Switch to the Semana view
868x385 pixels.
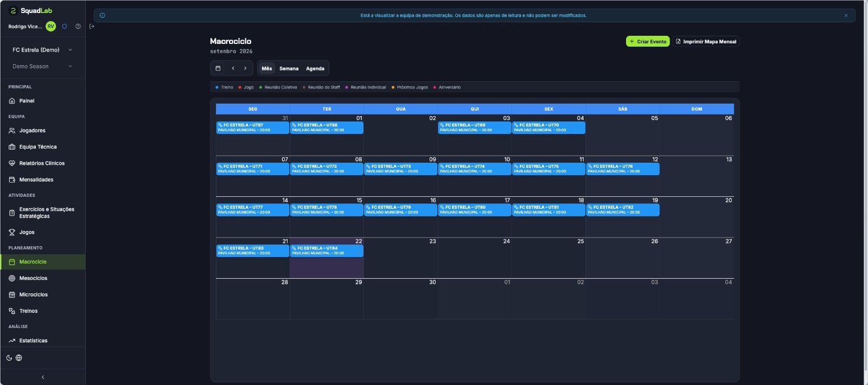point(289,68)
